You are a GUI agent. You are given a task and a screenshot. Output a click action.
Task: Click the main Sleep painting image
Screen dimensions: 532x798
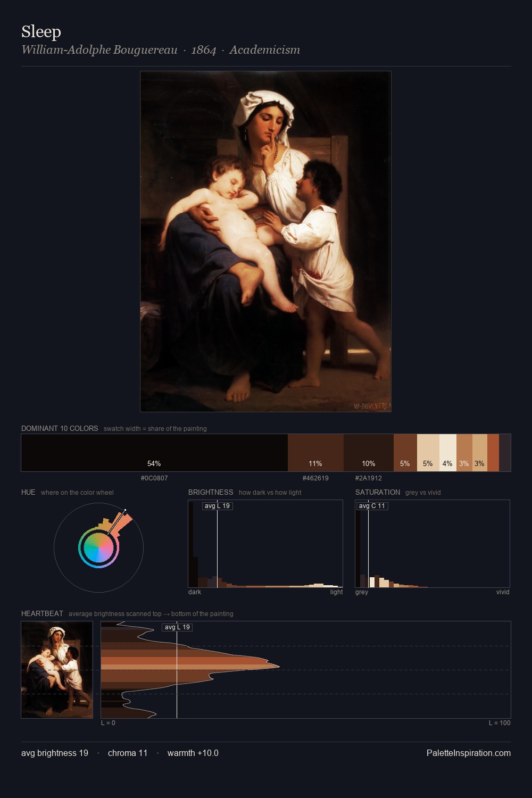click(265, 242)
